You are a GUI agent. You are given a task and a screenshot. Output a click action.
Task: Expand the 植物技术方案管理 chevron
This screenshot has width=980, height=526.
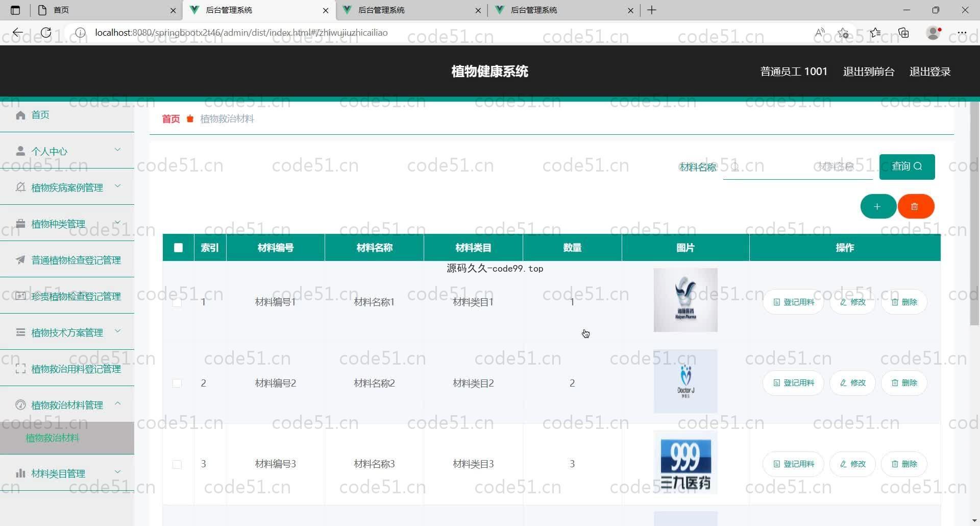(x=118, y=331)
